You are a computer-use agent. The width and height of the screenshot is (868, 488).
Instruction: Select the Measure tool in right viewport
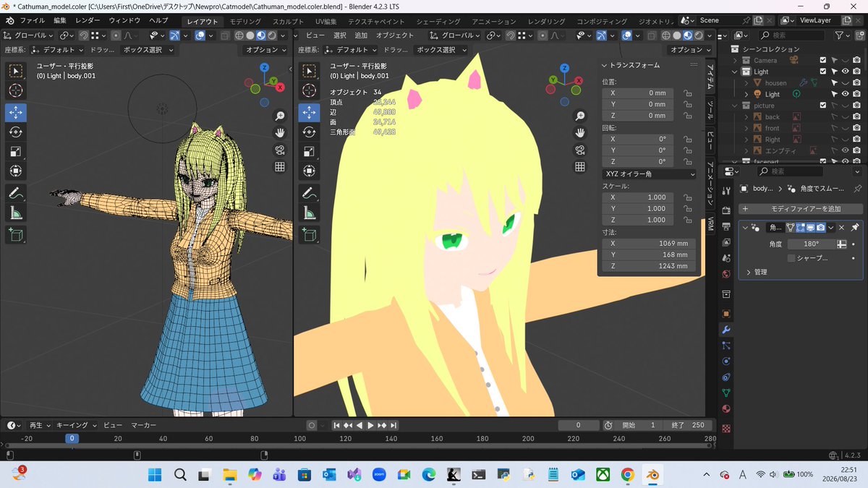click(309, 213)
